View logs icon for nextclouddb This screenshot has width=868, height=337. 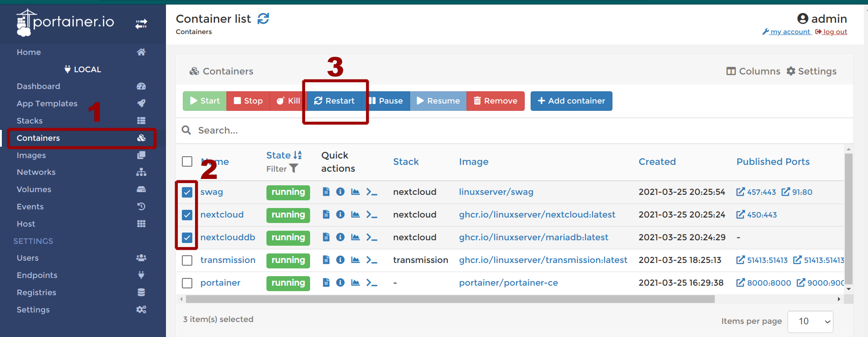[x=326, y=237]
